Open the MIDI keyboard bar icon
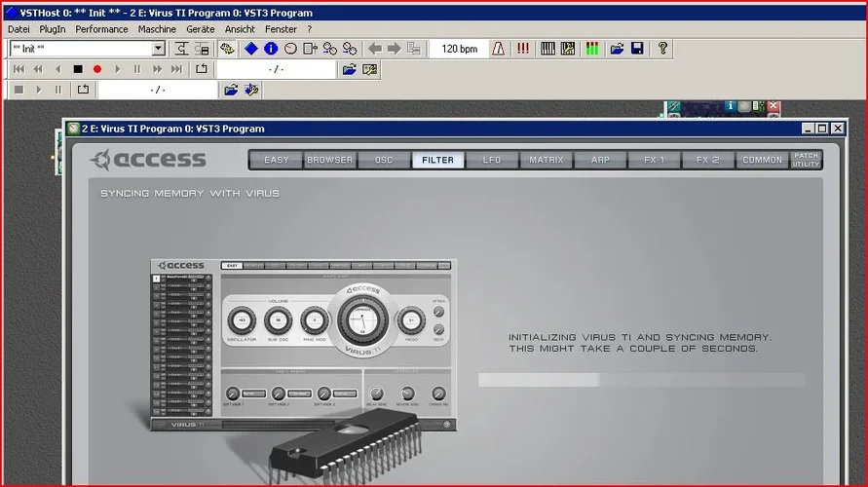 [548, 49]
